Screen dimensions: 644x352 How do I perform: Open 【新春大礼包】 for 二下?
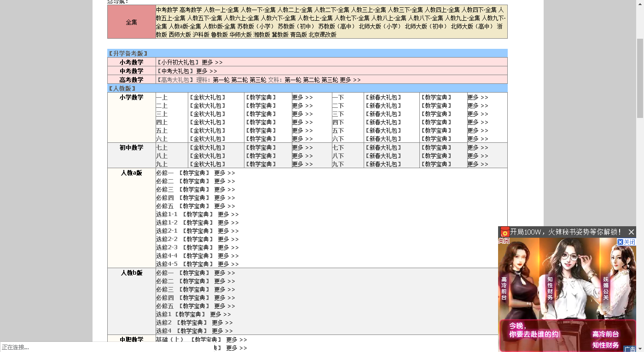[383, 106]
